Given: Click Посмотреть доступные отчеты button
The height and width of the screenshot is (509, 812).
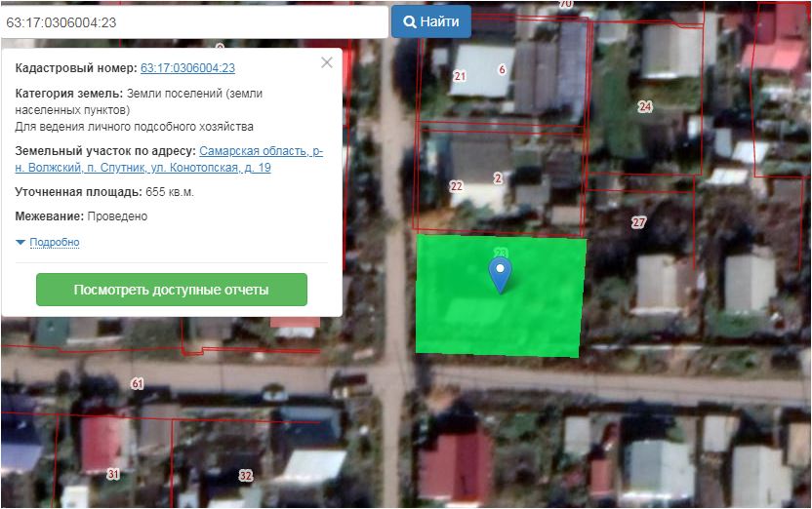Looking at the screenshot, I should pyautogui.click(x=172, y=290).
